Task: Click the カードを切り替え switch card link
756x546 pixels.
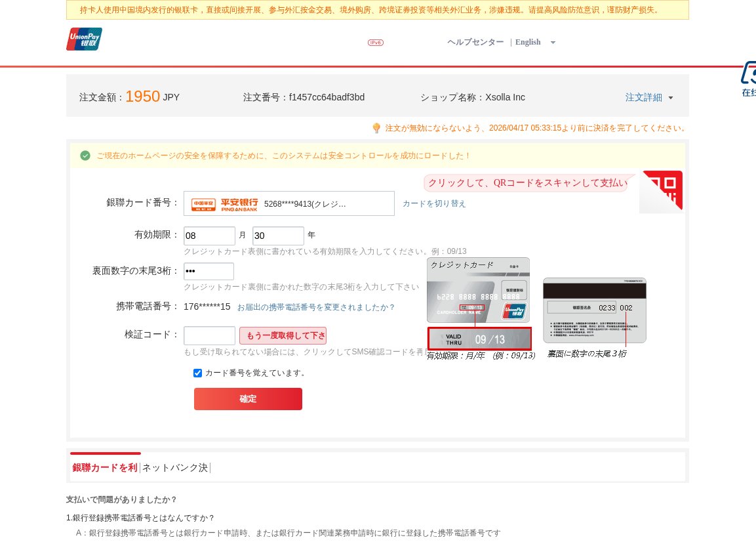Action: pos(434,203)
